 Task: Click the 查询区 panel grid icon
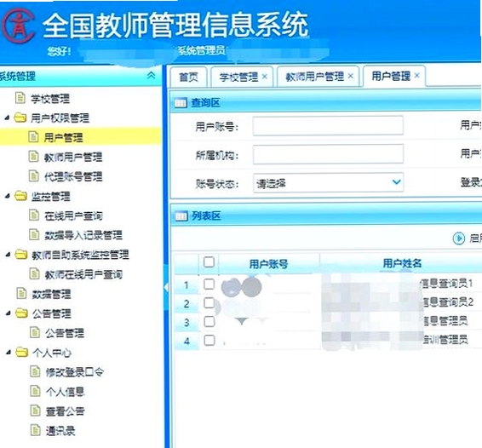click(181, 102)
